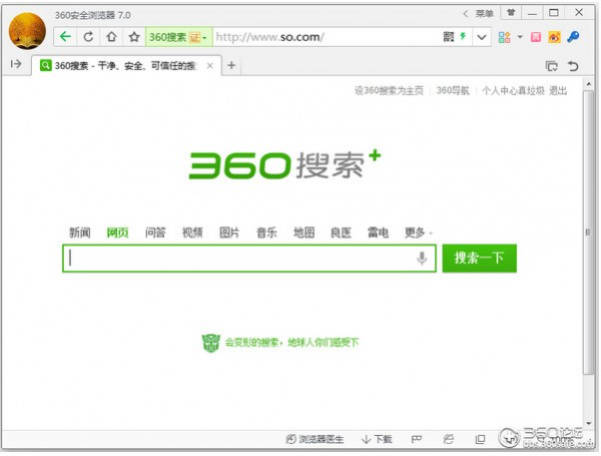Restore closed tab with undo icon
Image resolution: width=601 pixels, height=456 pixels.
click(x=573, y=66)
